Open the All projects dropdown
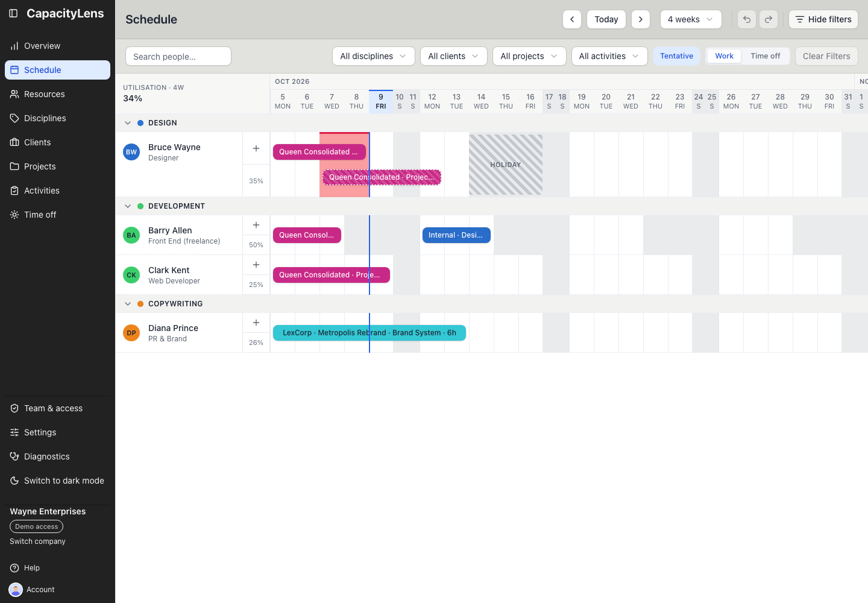868x603 pixels. pos(529,56)
